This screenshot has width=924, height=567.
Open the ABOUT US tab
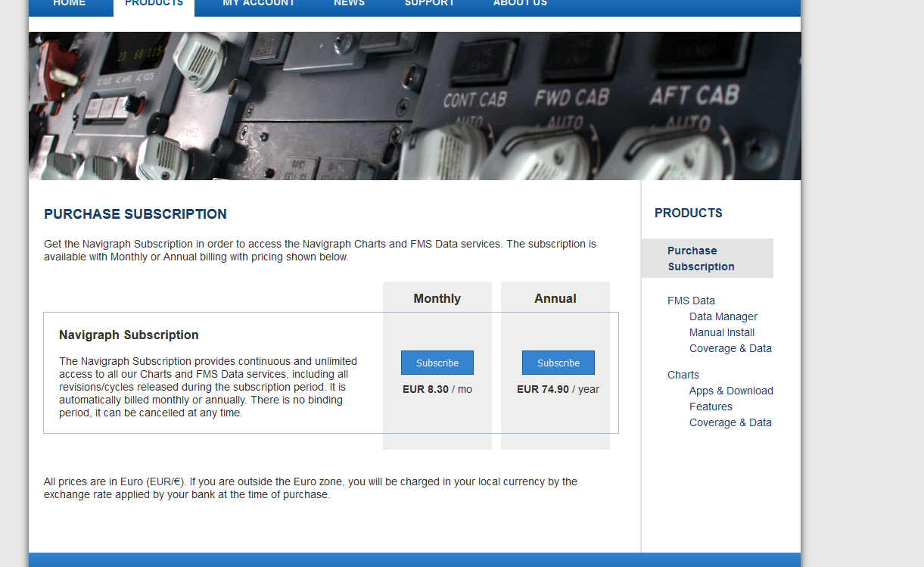coord(520,4)
